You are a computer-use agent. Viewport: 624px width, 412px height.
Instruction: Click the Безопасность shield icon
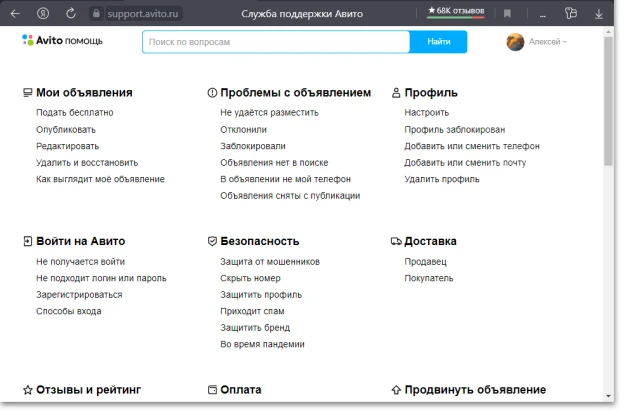coord(212,242)
